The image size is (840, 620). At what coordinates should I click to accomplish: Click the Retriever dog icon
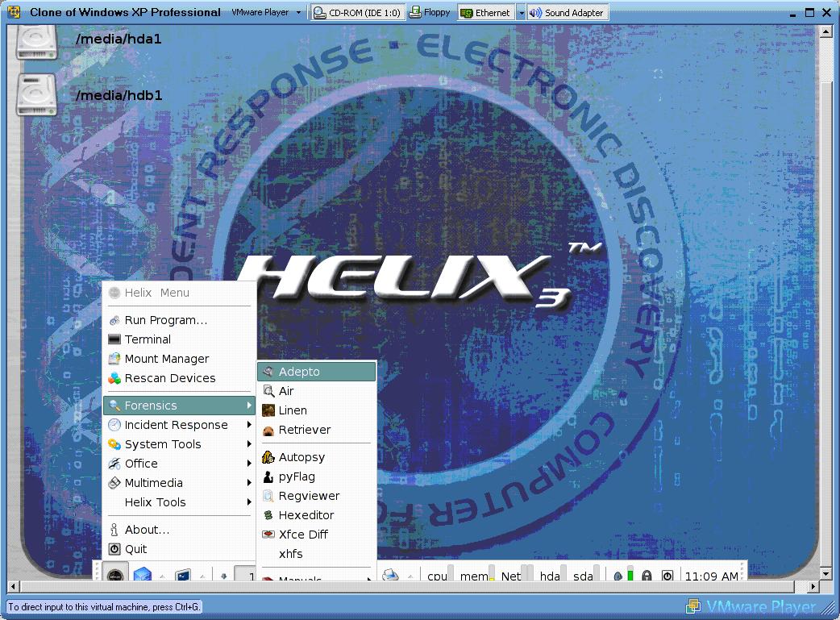pos(268,431)
